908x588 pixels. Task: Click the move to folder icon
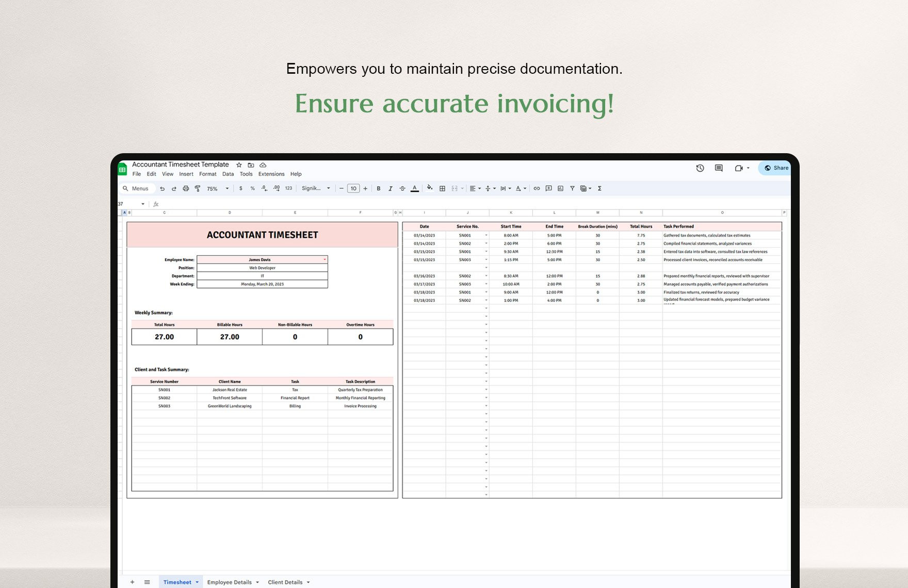pyautogui.click(x=251, y=165)
